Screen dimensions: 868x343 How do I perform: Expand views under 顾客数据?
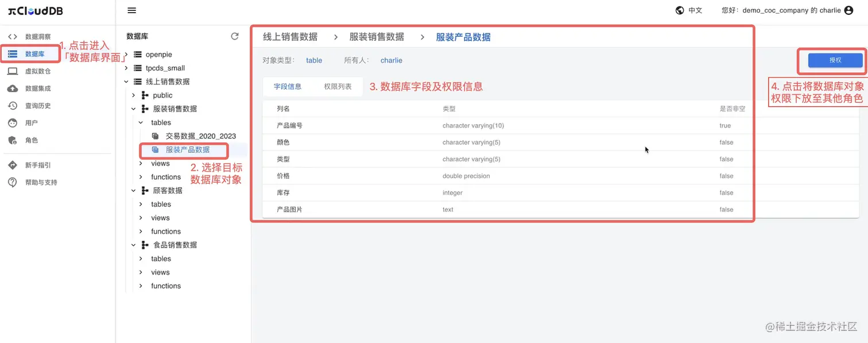[141, 218]
